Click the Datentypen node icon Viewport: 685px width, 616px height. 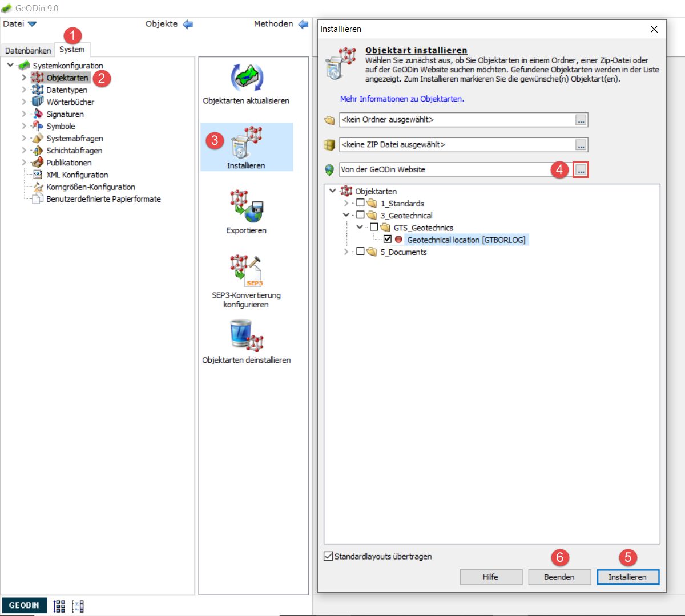(38, 90)
